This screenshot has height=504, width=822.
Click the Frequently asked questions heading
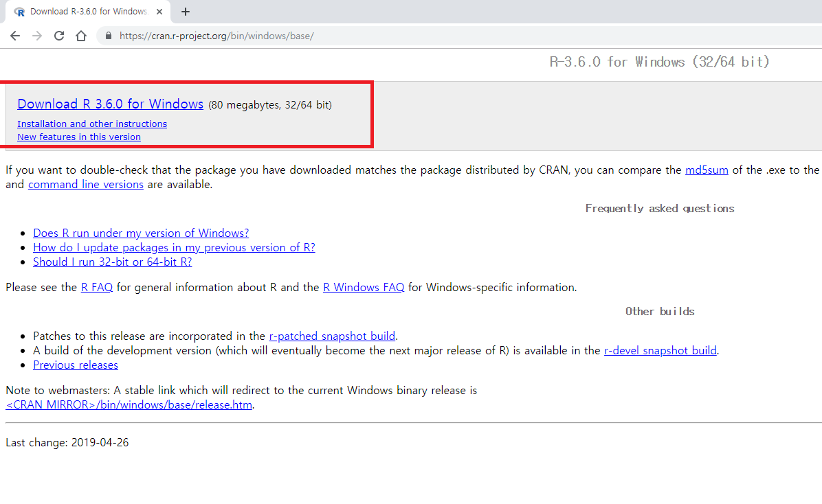(660, 209)
